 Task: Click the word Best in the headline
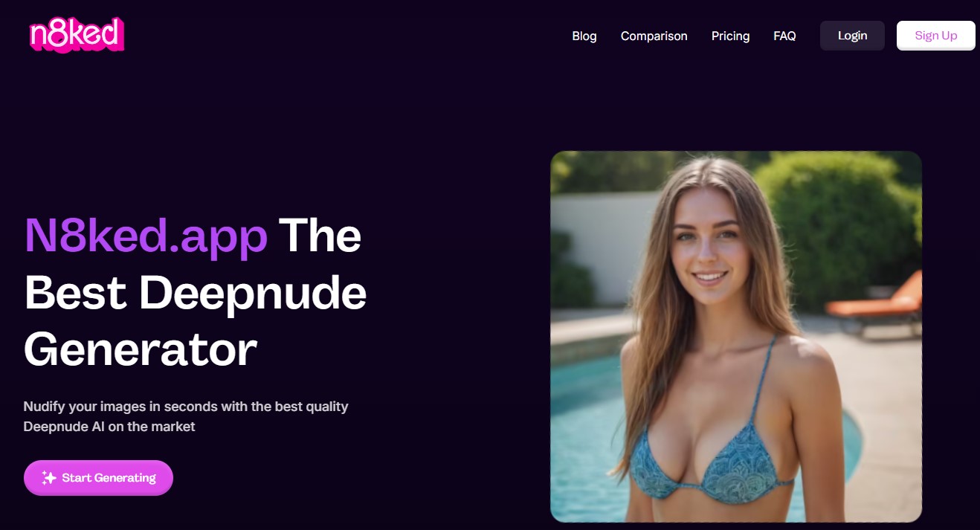(77, 292)
